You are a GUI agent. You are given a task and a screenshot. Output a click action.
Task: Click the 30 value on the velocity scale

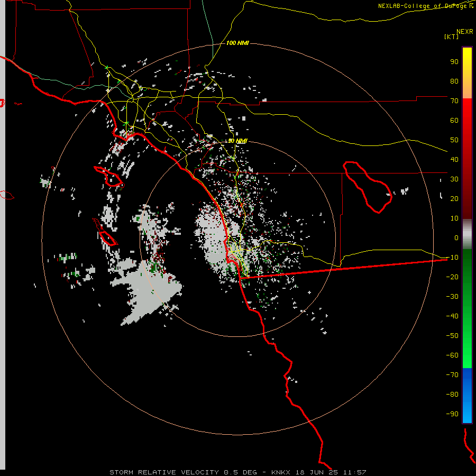pos(454,179)
